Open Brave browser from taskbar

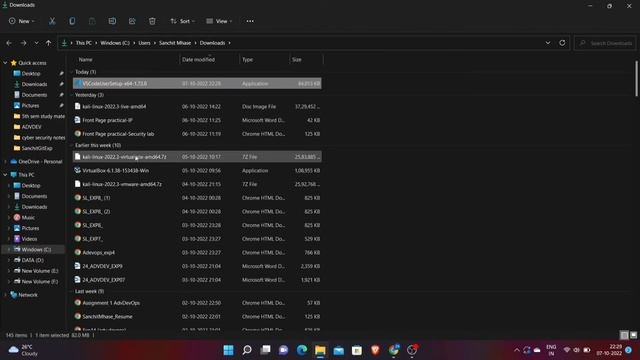pyautogui.click(x=376, y=350)
